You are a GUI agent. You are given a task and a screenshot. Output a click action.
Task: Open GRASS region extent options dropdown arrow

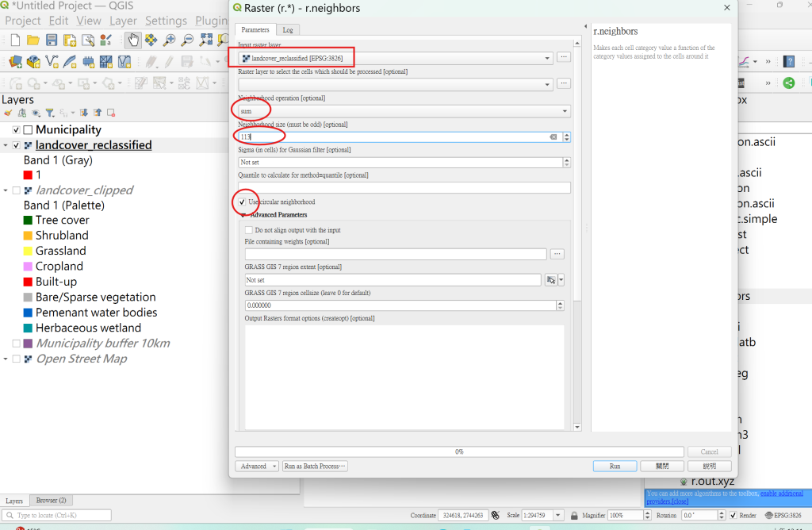click(561, 280)
